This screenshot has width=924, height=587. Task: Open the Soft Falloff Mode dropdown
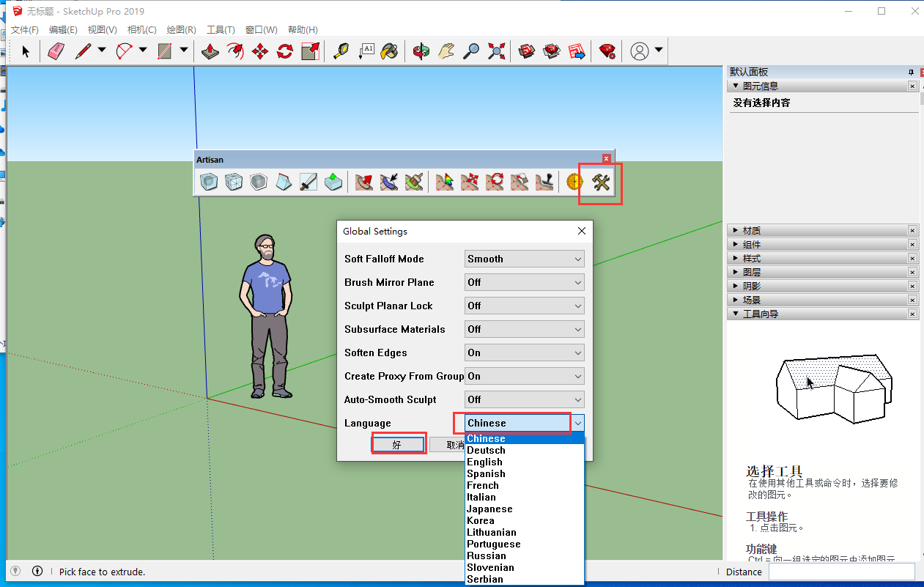(x=525, y=259)
